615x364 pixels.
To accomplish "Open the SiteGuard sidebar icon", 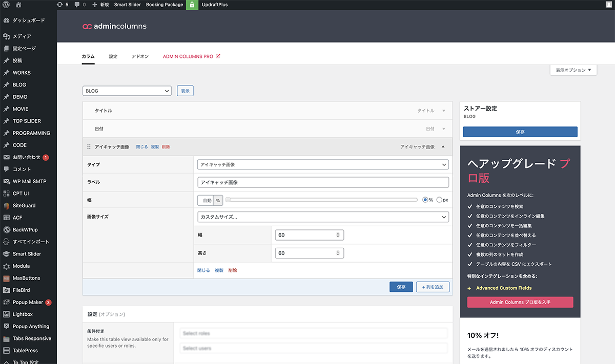I will 6,206.
